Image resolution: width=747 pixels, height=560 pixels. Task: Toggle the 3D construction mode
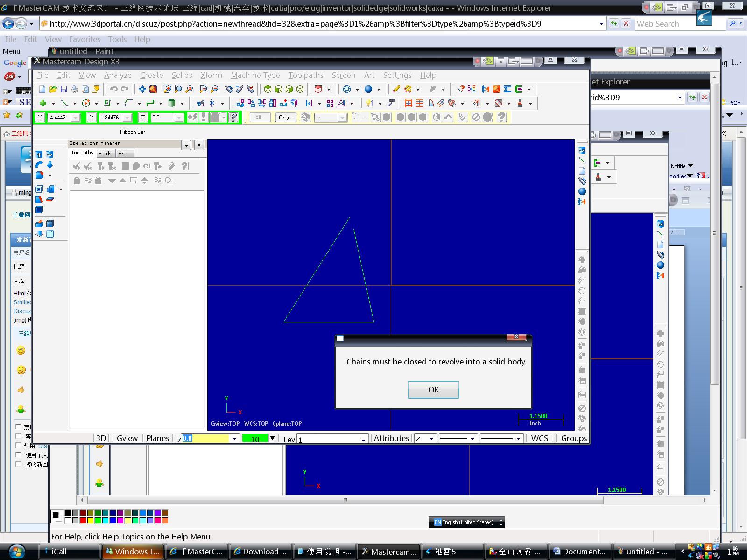pyautogui.click(x=101, y=438)
